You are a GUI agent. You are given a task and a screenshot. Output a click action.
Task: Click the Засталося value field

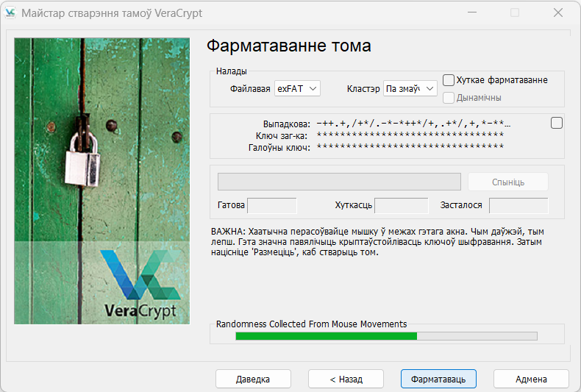(518, 206)
